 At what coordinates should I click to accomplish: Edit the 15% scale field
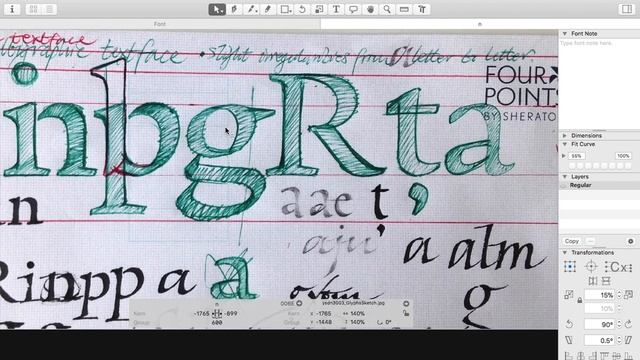click(x=600, y=295)
